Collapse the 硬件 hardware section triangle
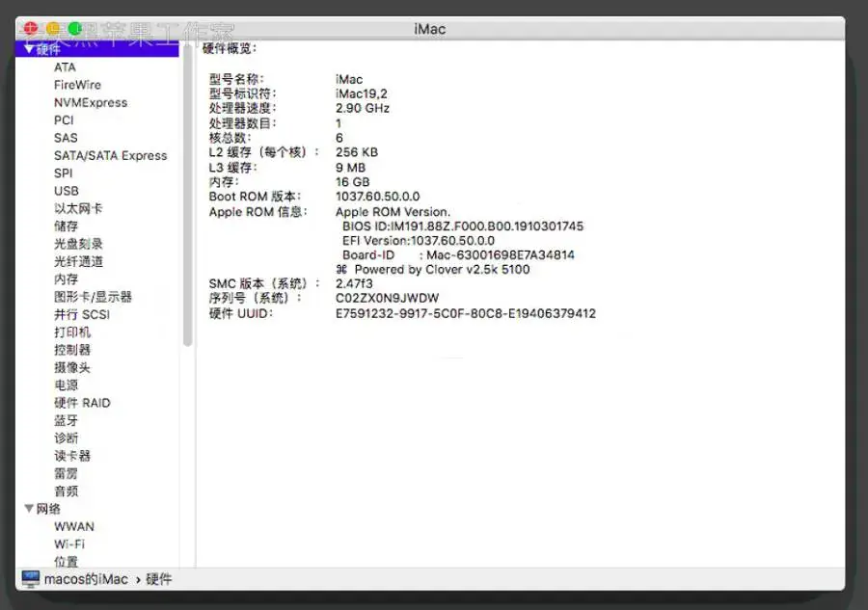 tap(29, 49)
